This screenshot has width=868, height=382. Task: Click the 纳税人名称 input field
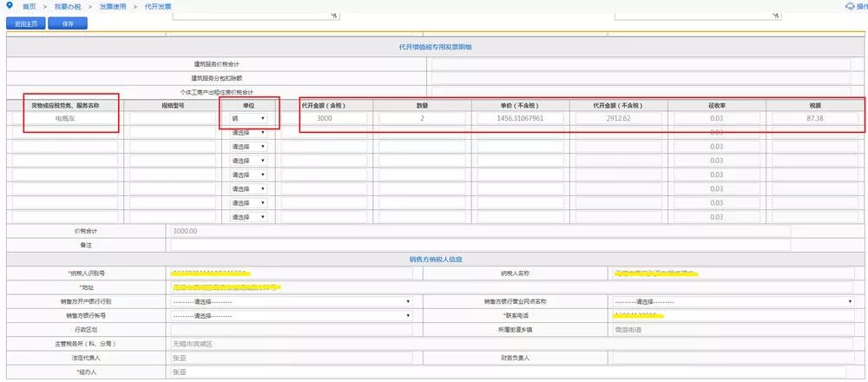point(733,273)
